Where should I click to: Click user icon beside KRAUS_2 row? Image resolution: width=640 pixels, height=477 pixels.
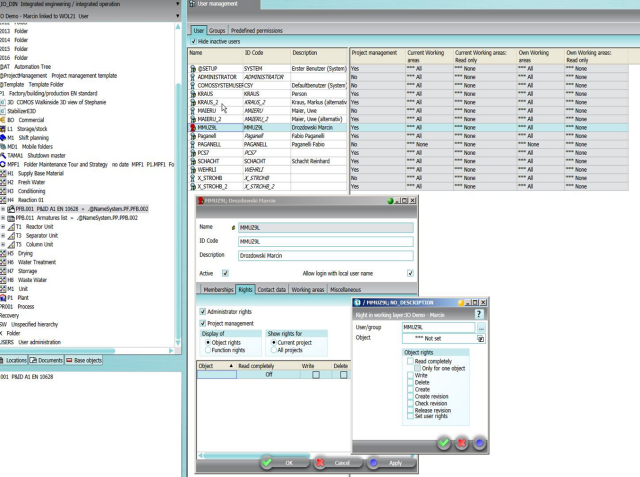coord(193,102)
